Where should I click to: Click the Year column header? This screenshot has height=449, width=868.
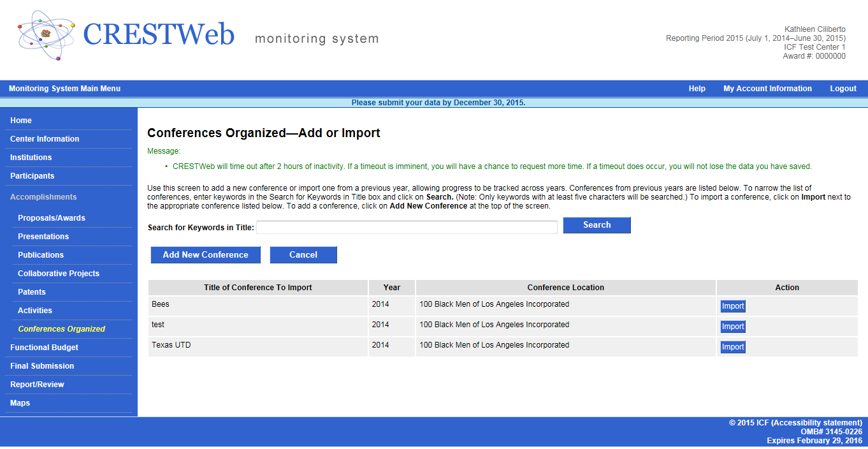(392, 288)
